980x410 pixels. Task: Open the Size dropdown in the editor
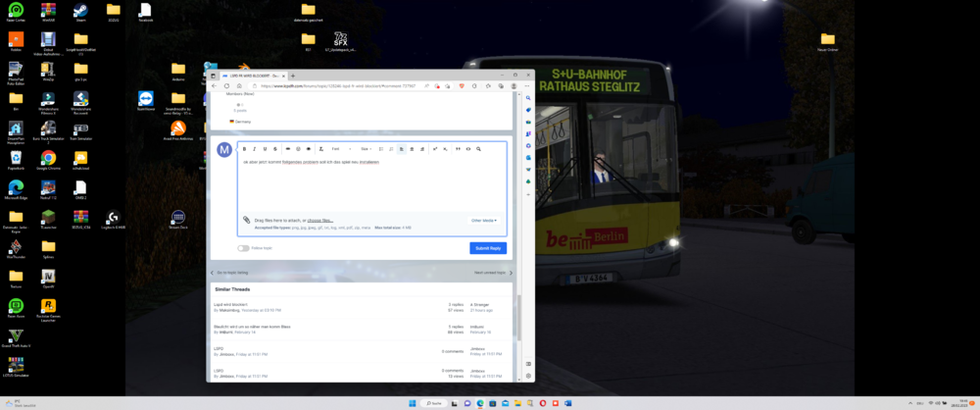367,149
